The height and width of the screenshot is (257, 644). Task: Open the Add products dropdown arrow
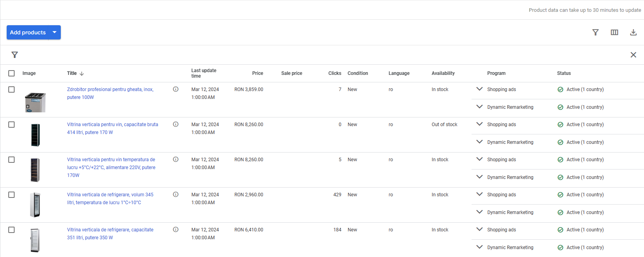tap(54, 32)
